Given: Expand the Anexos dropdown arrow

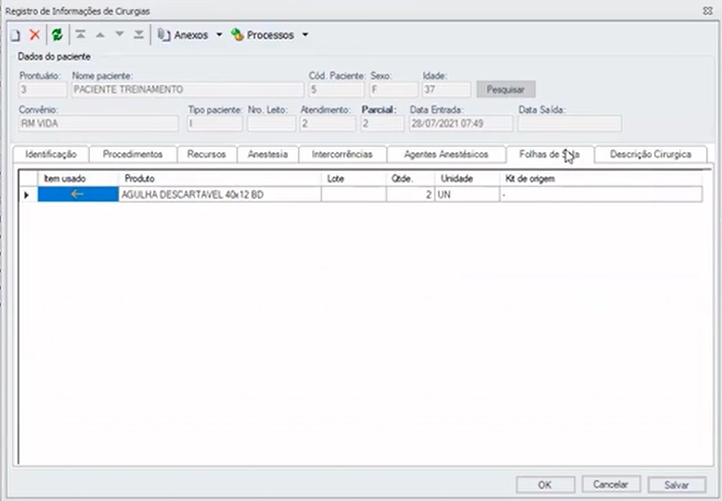Looking at the screenshot, I should click(219, 35).
